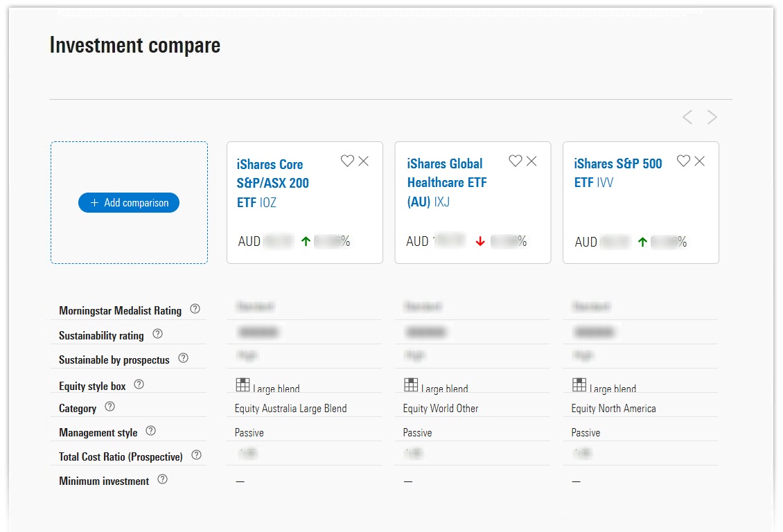Open iShares S&P 500 ETF IVV link
This screenshot has height=532, width=783.
click(617, 172)
